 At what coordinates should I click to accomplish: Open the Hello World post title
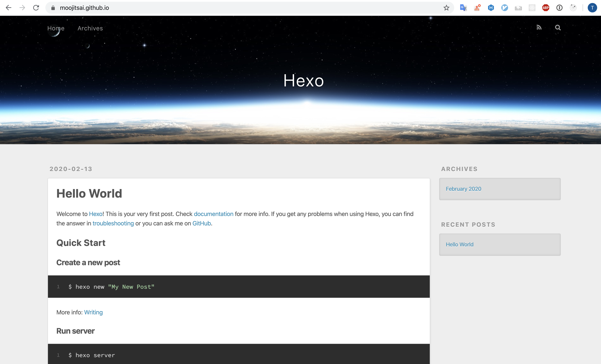(x=89, y=193)
